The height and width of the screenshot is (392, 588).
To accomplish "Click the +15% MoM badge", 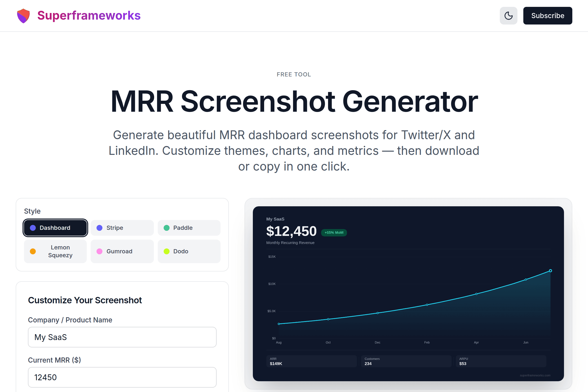I will coord(334,233).
